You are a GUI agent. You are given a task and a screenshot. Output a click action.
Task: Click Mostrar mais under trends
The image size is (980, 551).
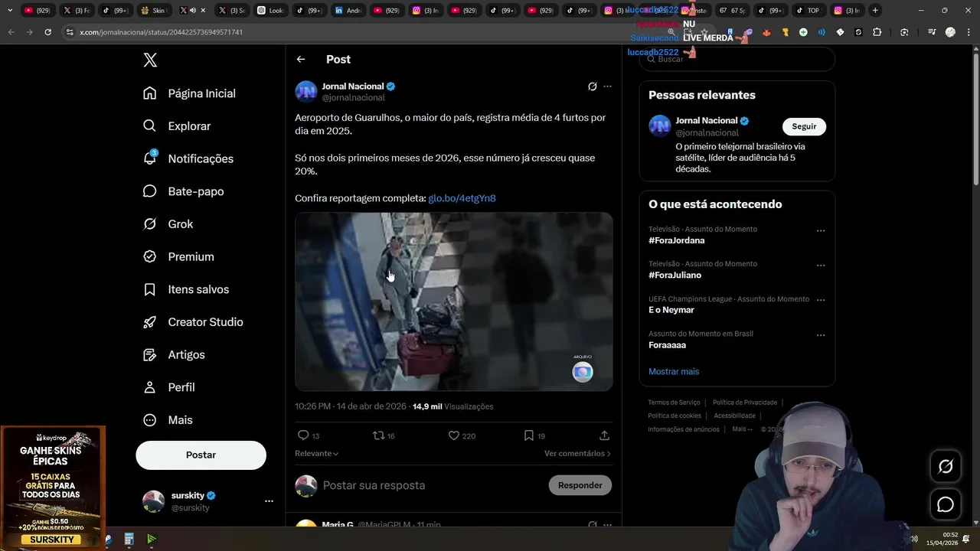pos(674,371)
